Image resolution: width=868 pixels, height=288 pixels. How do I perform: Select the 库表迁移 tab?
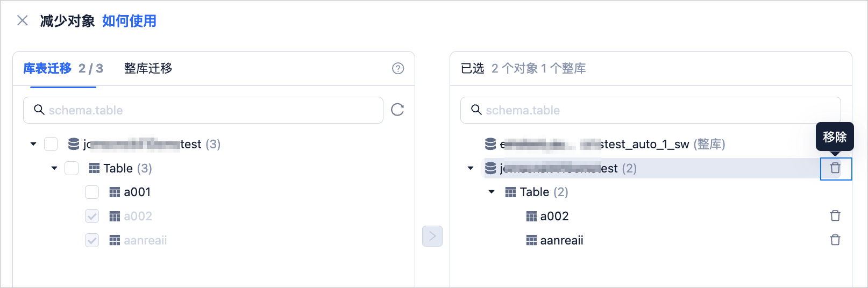tap(47, 68)
